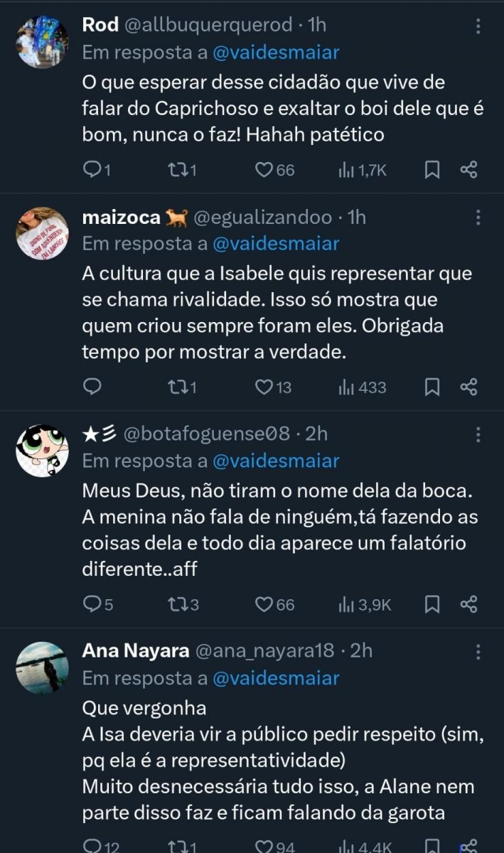Reply to maizoca's tweet

click(x=92, y=387)
